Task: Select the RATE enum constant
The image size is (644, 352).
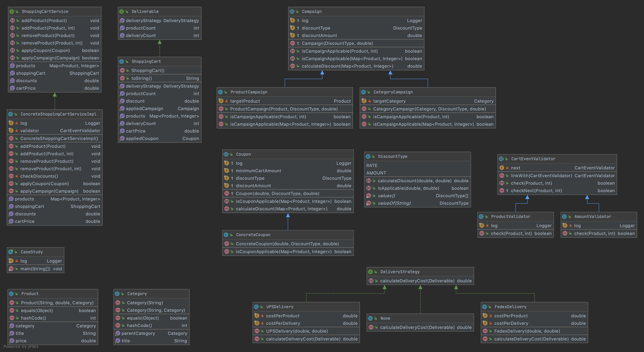Action: tap(372, 165)
